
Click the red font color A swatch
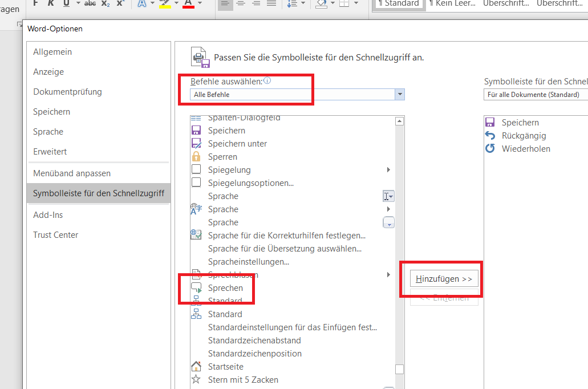pyautogui.click(x=188, y=4)
